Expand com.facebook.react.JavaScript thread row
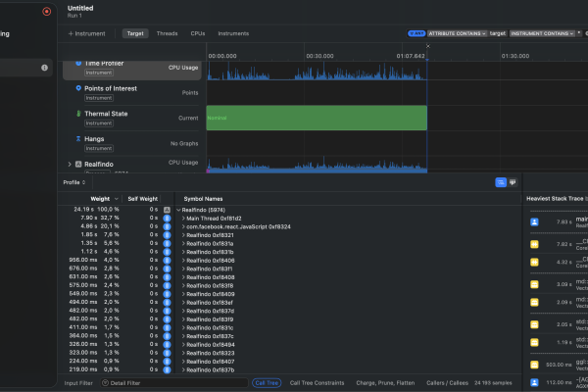Image resolution: width=588 pixels, height=392 pixels. (x=183, y=226)
